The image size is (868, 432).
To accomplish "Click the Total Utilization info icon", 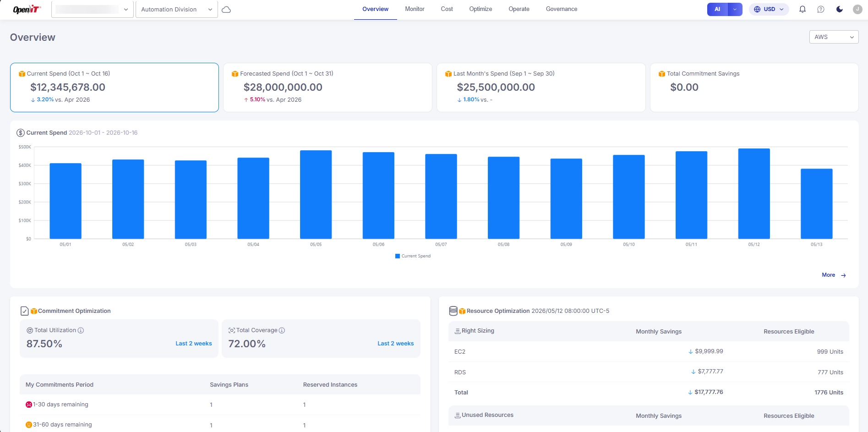I will click(x=81, y=330).
